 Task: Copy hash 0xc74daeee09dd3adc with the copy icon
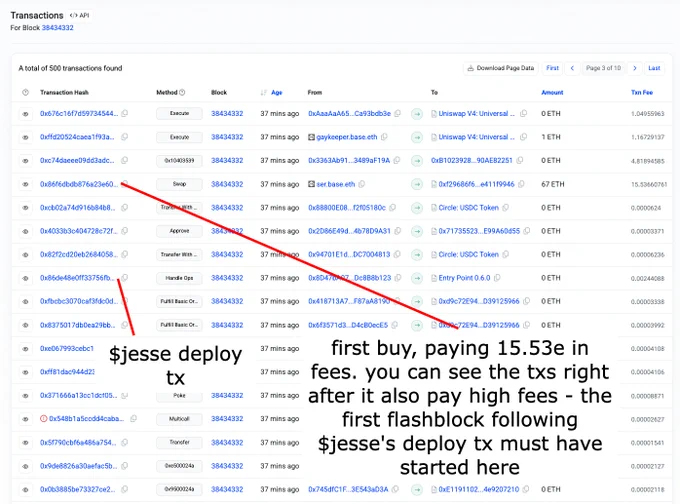124,160
